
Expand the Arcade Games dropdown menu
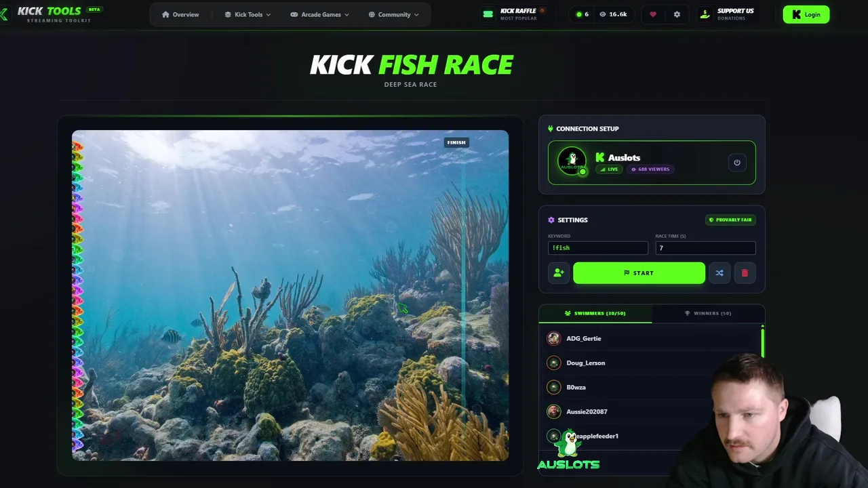click(319, 14)
